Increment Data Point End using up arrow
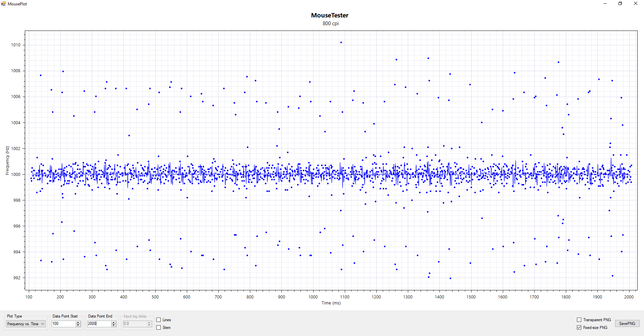The height and width of the screenshot is (336, 644). tap(114, 322)
